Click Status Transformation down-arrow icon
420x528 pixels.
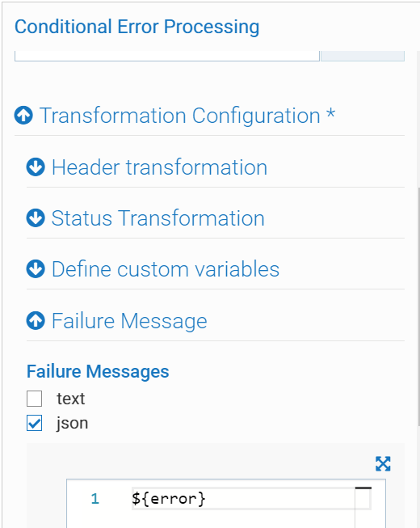point(36,218)
